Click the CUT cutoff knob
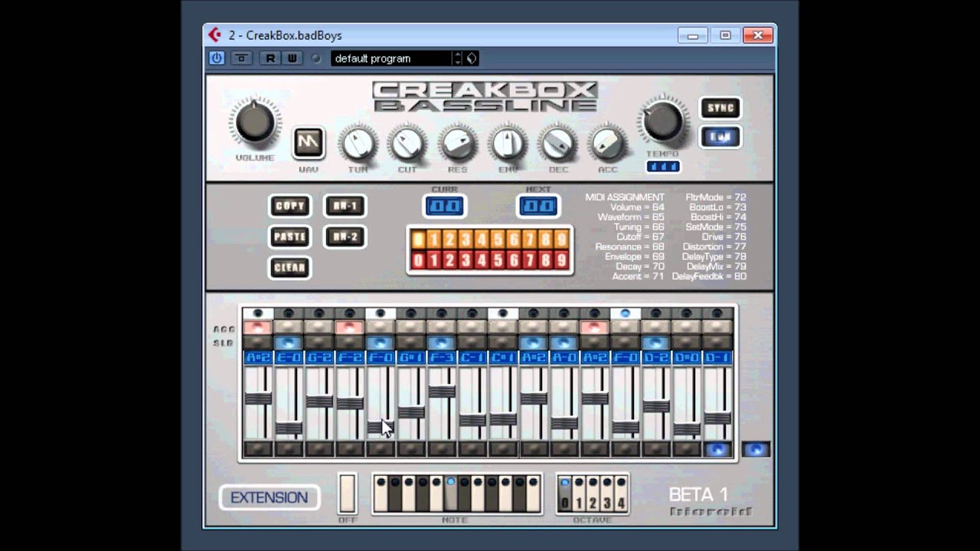Image resolution: width=980 pixels, height=551 pixels. [407, 143]
